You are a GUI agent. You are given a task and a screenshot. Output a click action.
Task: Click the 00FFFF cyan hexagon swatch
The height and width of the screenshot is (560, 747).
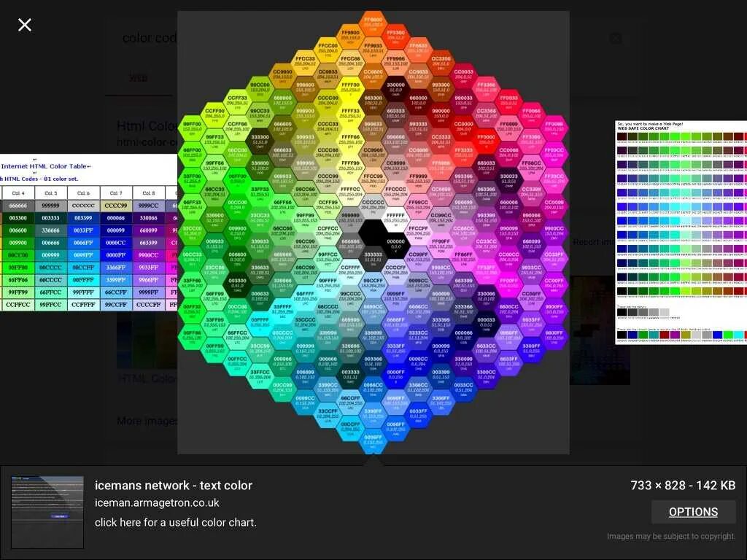[x=260, y=323]
